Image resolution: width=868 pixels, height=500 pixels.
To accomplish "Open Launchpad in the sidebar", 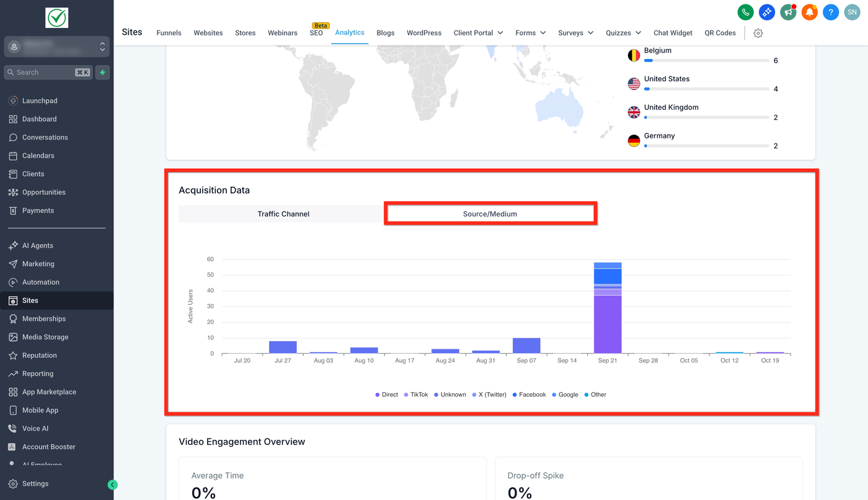I will pyautogui.click(x=40, y=100).
